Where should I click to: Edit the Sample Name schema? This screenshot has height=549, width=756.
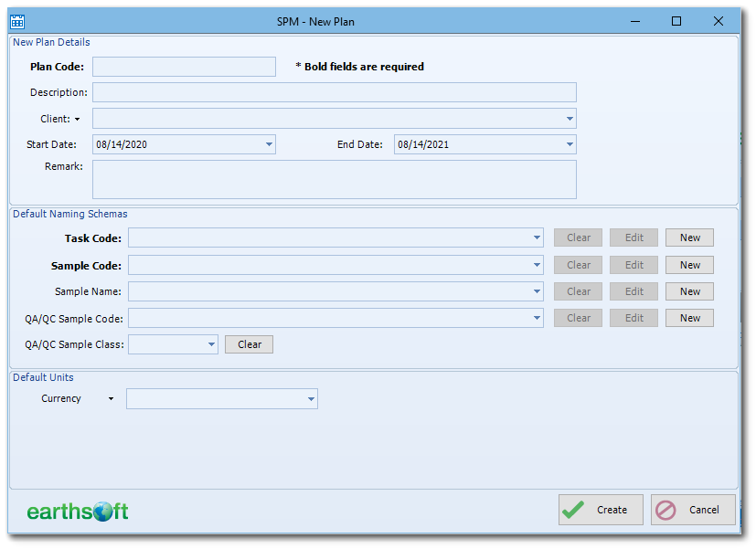(634, 290)
